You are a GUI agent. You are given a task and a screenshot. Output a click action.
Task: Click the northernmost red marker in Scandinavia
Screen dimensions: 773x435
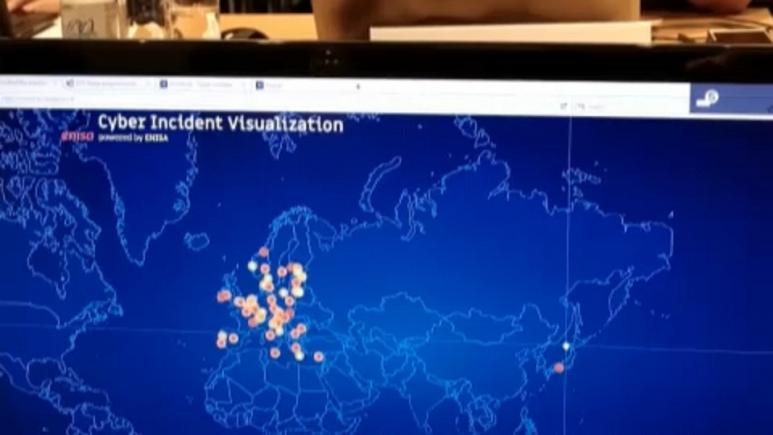click(263, 252)
